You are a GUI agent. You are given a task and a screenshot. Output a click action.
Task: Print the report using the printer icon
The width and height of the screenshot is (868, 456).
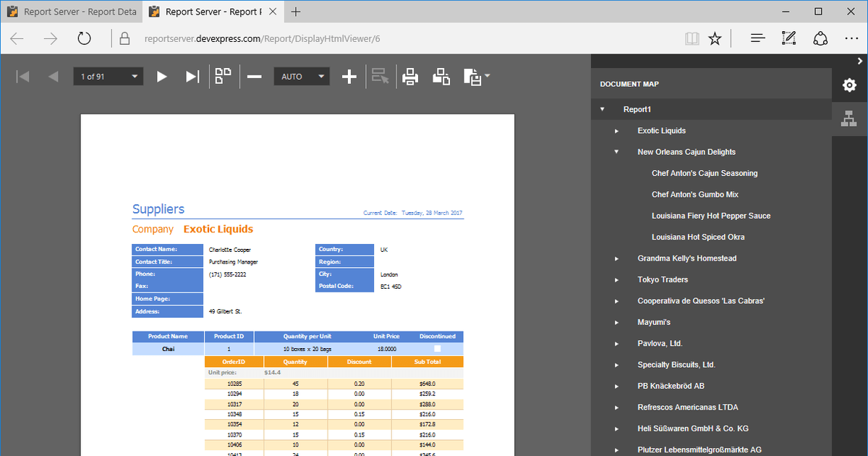(x=410, y=76)
